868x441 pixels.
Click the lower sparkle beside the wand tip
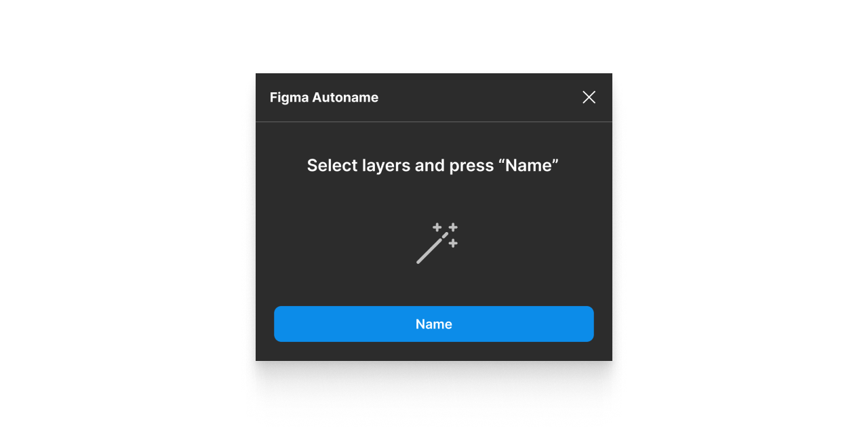(453, 244)
